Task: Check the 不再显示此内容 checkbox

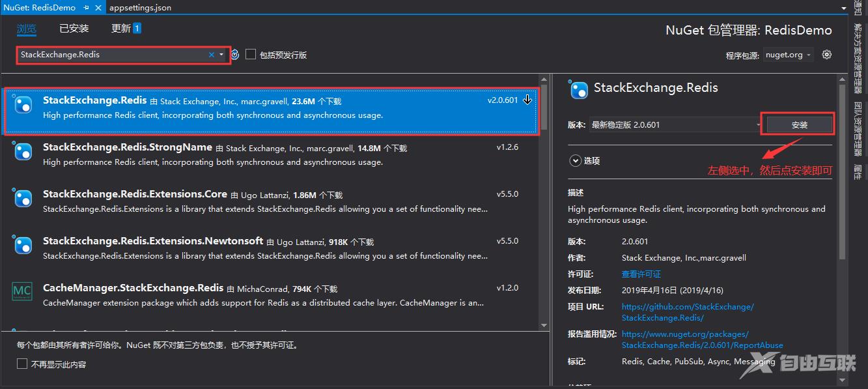Action: 22,364
